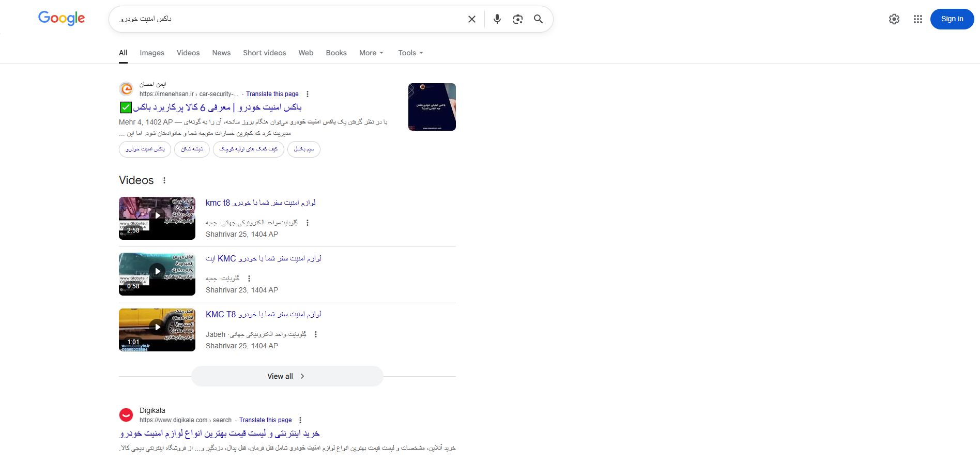Play the 1:01 video thumbnail
980x463 pixels.
tap(157, 330)
